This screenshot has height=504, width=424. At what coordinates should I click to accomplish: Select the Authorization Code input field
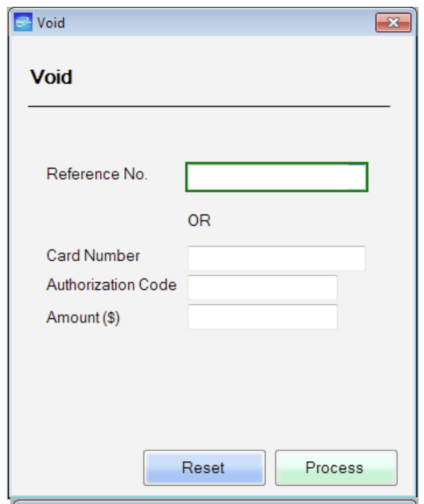[262, 287]
